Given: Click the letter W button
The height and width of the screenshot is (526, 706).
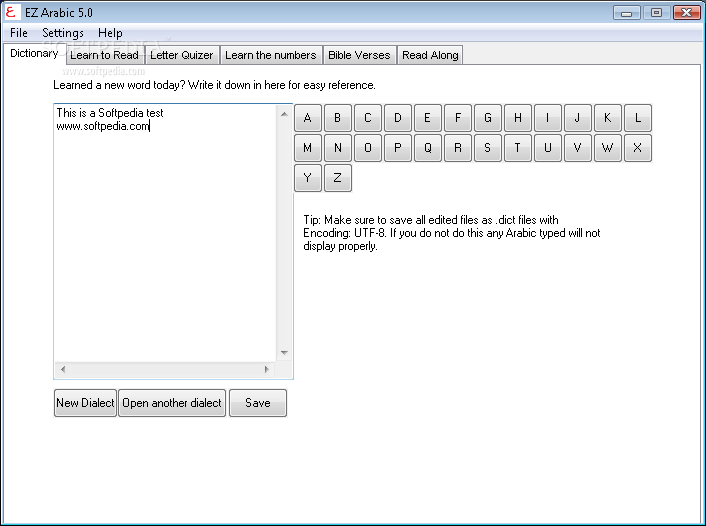Looking at the screenshot, I should (x=608, y=148).
